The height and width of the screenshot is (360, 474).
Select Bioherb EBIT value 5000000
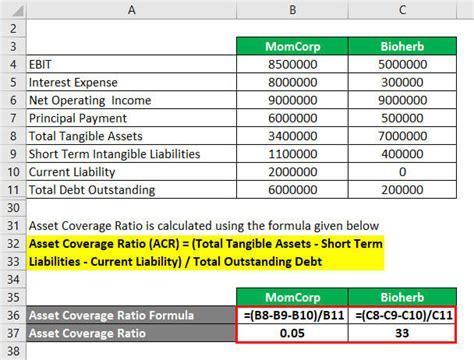click(402, 64)
